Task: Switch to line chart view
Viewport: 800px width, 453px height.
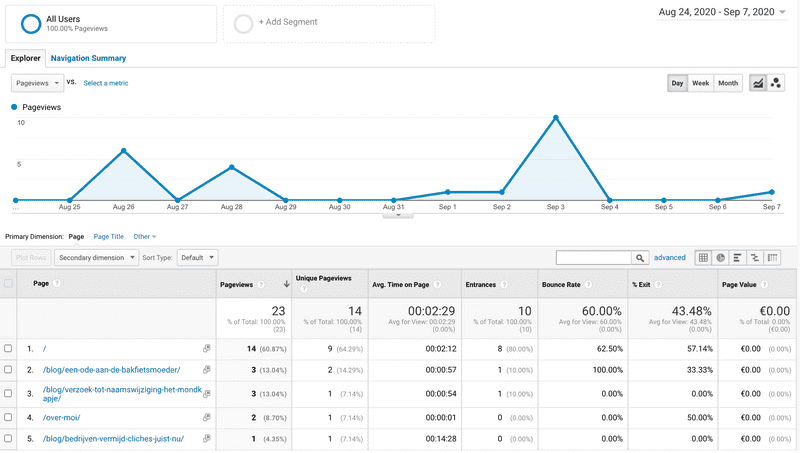Action: click(758, 83)
